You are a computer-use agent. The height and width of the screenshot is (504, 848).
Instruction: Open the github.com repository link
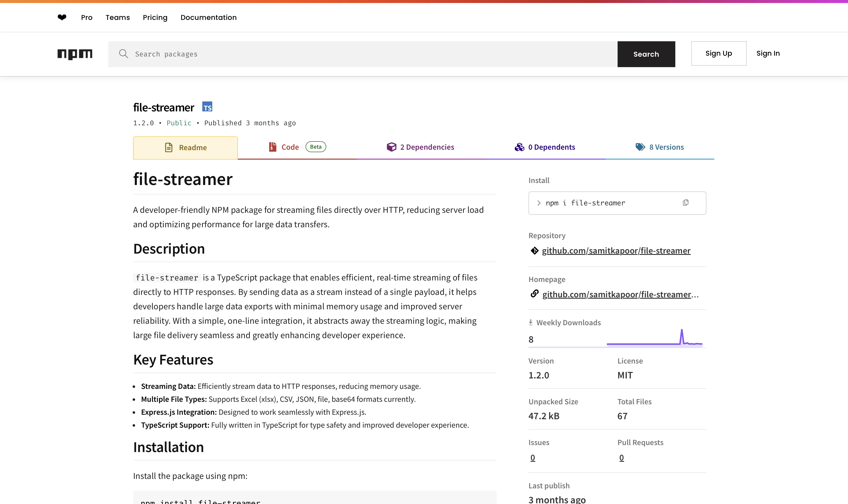616,251
